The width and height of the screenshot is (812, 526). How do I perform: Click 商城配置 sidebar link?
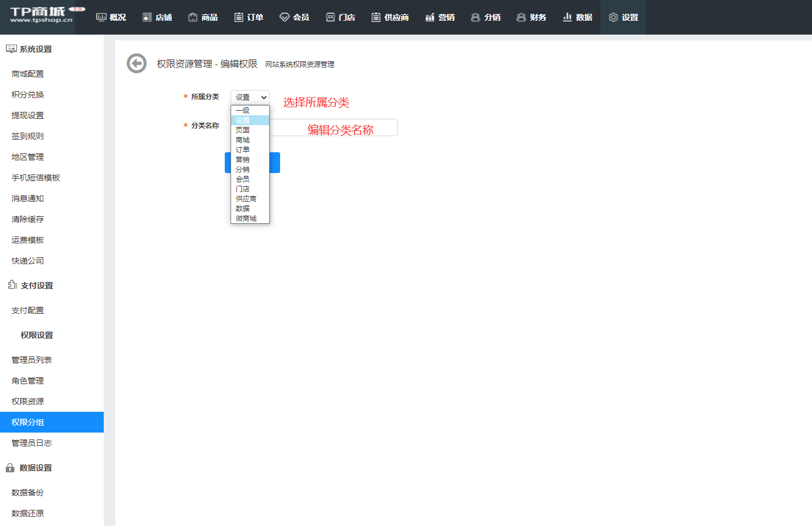click(28, 74)
